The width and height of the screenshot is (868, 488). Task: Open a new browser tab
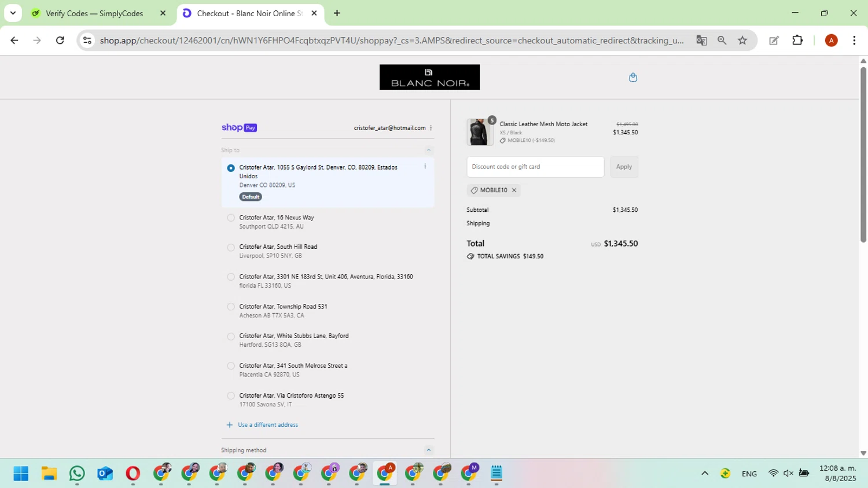[337, 13]
